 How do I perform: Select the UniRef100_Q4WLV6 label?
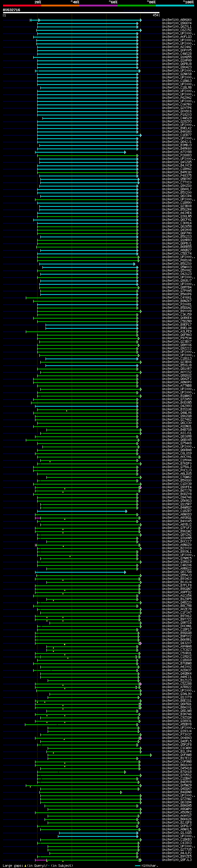click(x=177, y=413)
